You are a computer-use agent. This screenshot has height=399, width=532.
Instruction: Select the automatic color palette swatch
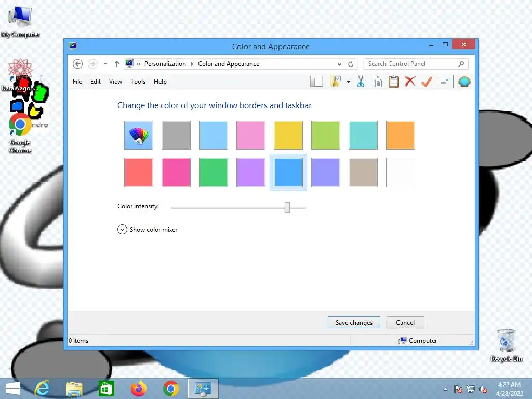138,135
